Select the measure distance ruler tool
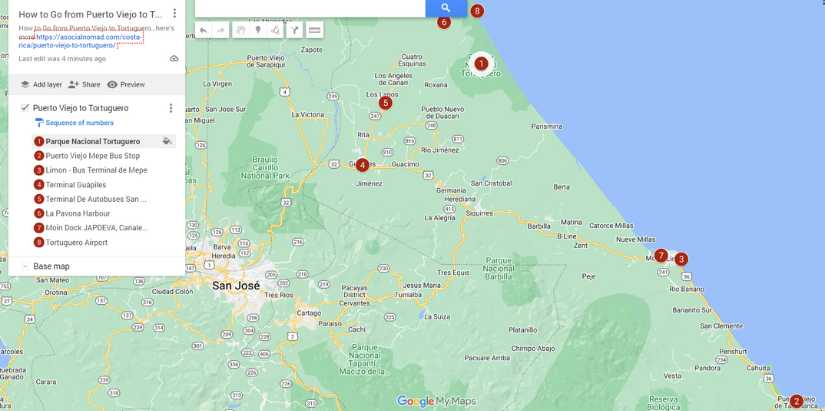Image resolution: width=825 pixels, height=411 pixels. click(315, 31)
